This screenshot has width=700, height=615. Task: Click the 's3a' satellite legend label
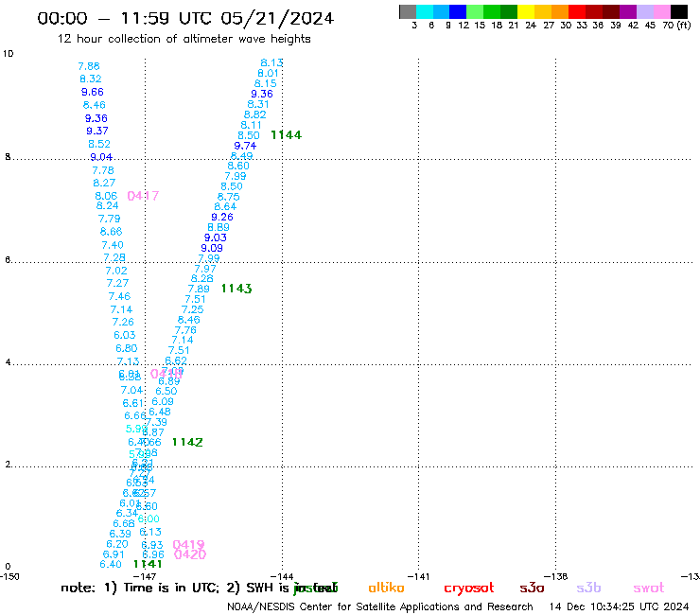pyautogui.click(x=532, y=589)
